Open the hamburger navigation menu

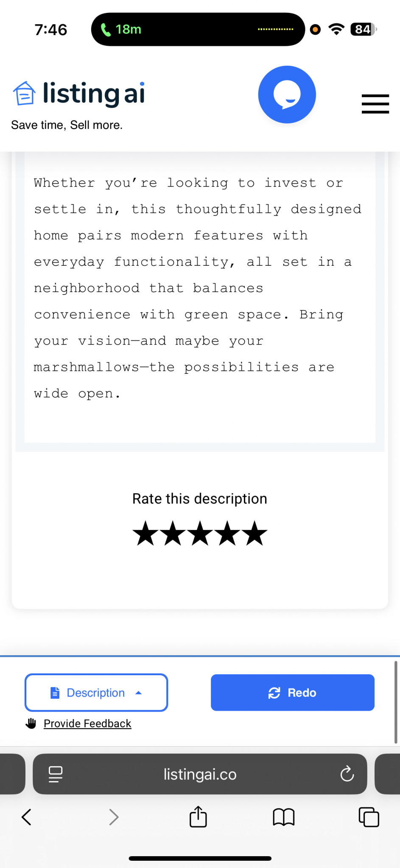tap(375, 104)
